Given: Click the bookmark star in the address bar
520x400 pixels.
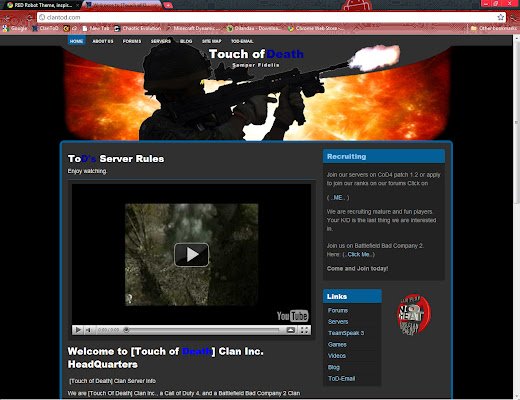Looking at the screenshot, I should click(500, 17).
